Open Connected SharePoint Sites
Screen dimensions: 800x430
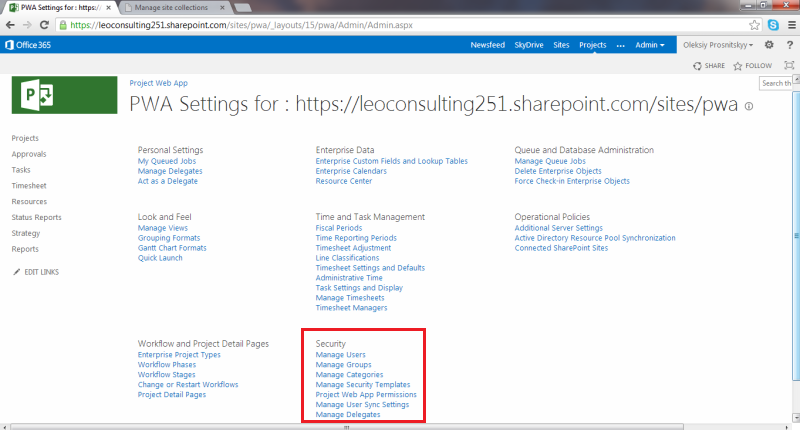pyautogui.click(x=561, y=248)
